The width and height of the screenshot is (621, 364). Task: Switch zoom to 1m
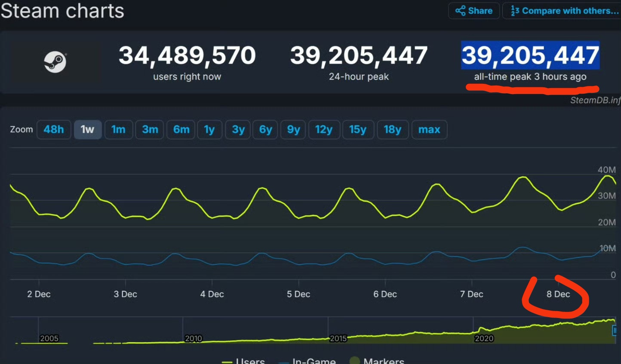(x=118, y=129)
